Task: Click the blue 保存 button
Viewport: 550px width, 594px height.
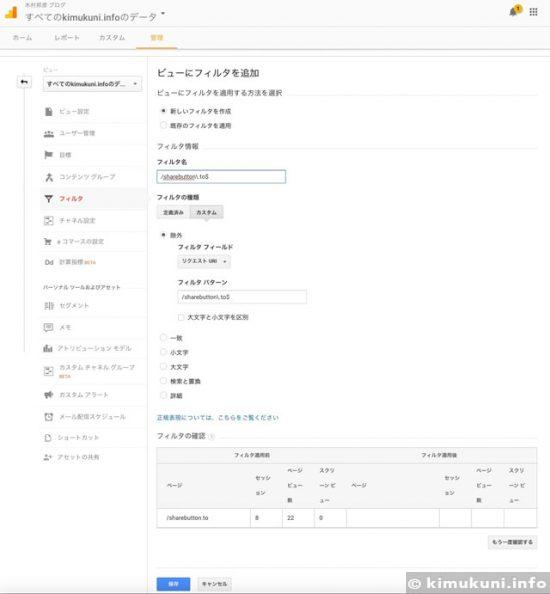Action: (173, 584)
